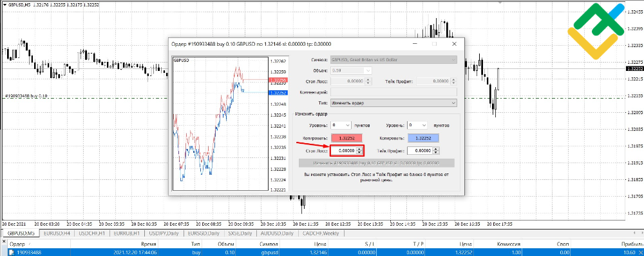The image size is (644, 256).
Task: Click the Тейк Профит input inside the Изменить ордер group
Action: (420, 151)
